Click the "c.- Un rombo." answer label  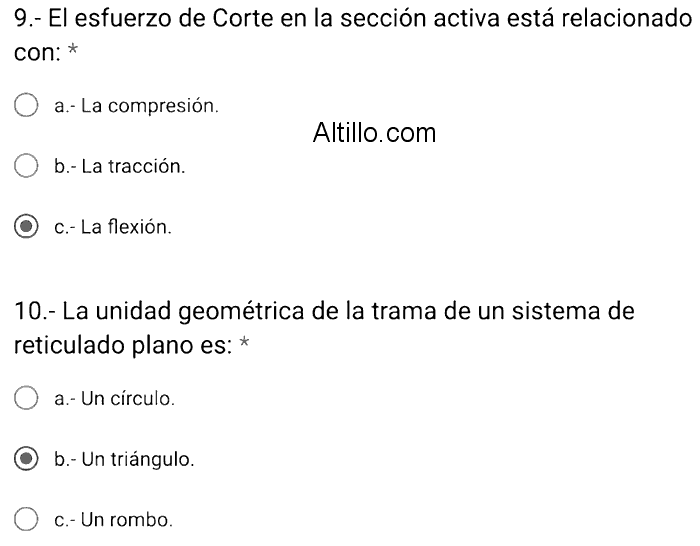pyautogui.click(x=112, y=520)
